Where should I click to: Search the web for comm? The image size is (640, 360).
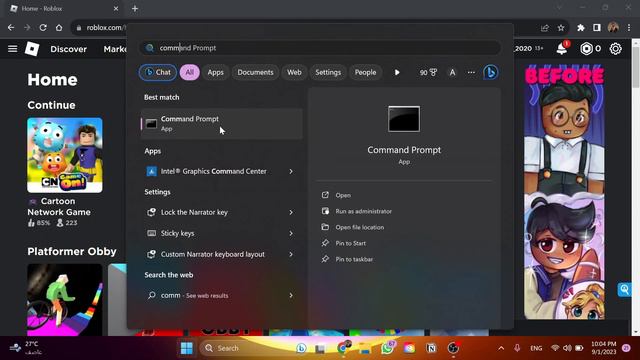(x=195, y=295)
